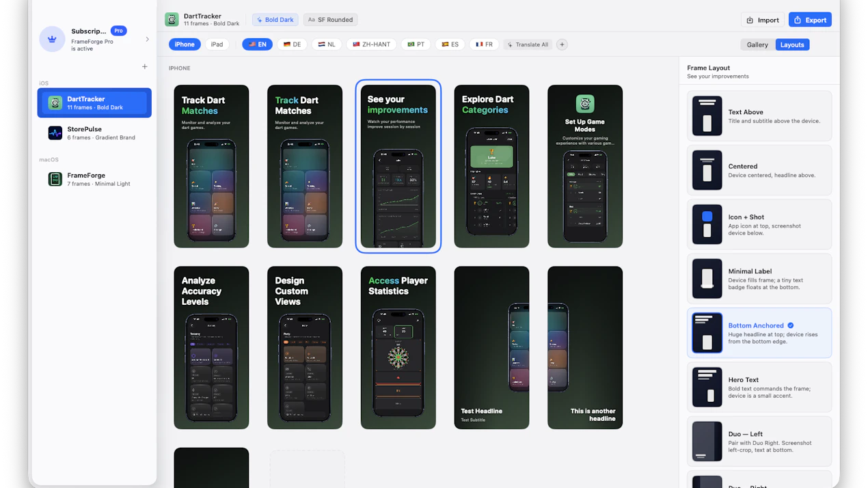
Task: Select the This is another headline frame
Action: pyautogui.click(x=585, y=348)
